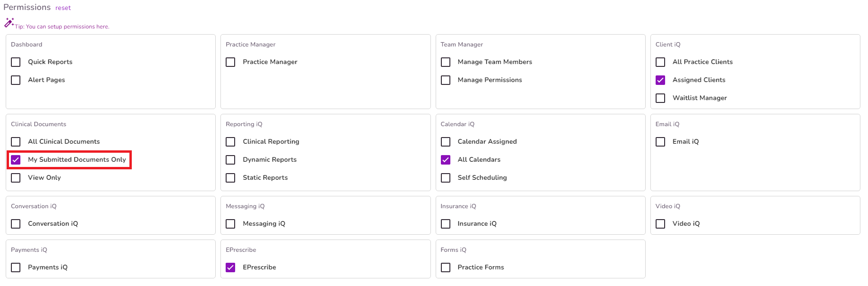
Task: Uncheck the All Calendars permission
Action: 445,159
